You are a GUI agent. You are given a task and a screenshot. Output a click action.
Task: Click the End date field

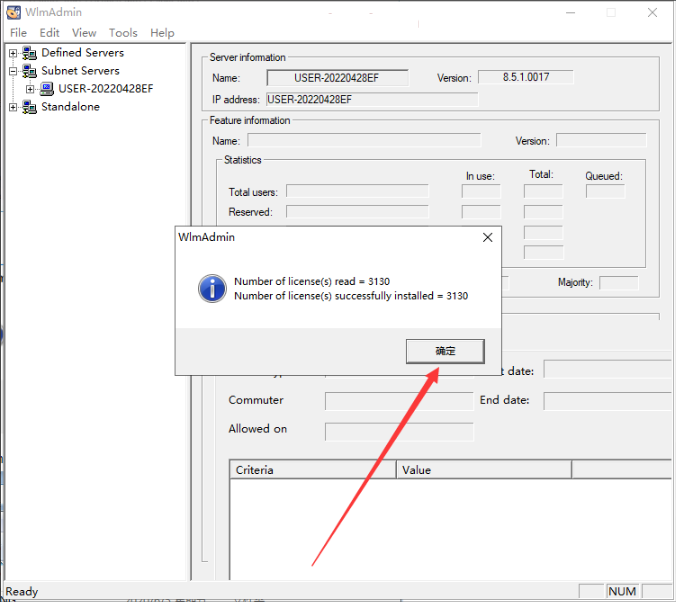(x=608, y=401)
